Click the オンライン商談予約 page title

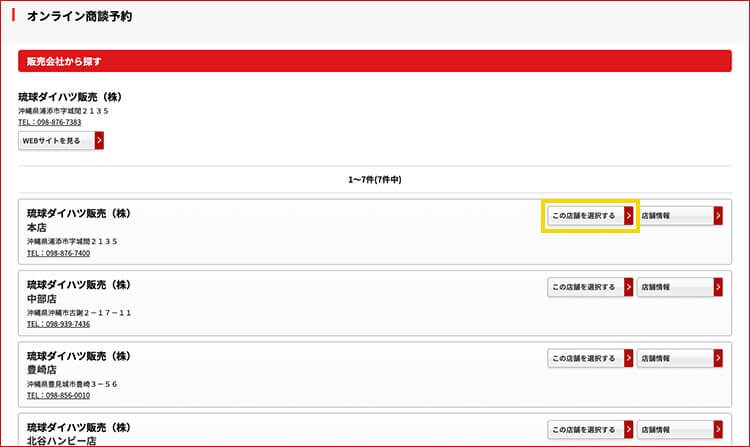(x=79, y=16)
